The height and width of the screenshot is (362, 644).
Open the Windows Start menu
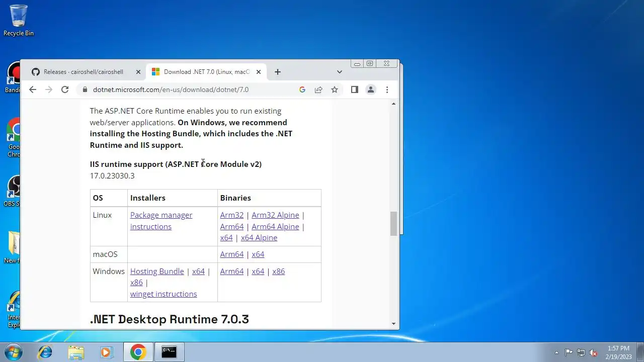[x=14, y=352]
